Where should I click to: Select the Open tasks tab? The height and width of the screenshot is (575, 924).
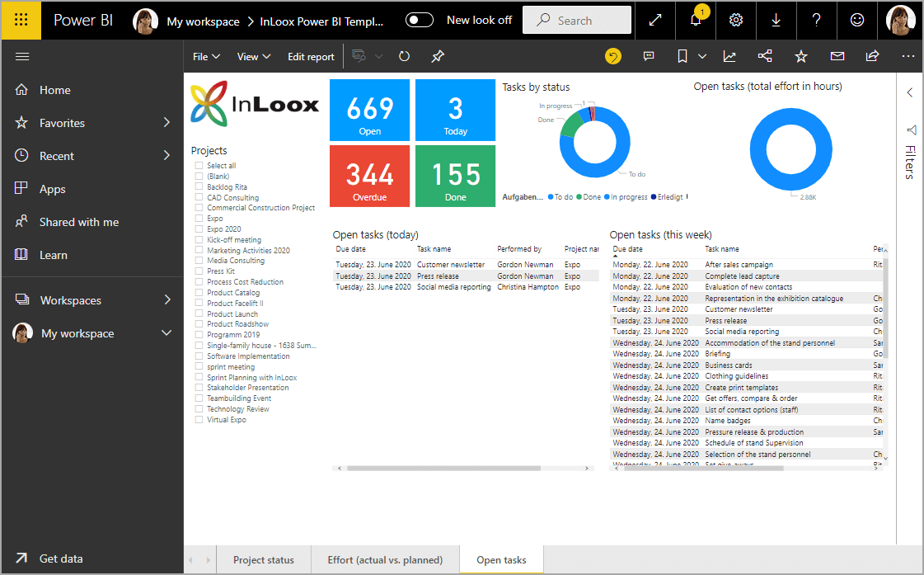501,559
